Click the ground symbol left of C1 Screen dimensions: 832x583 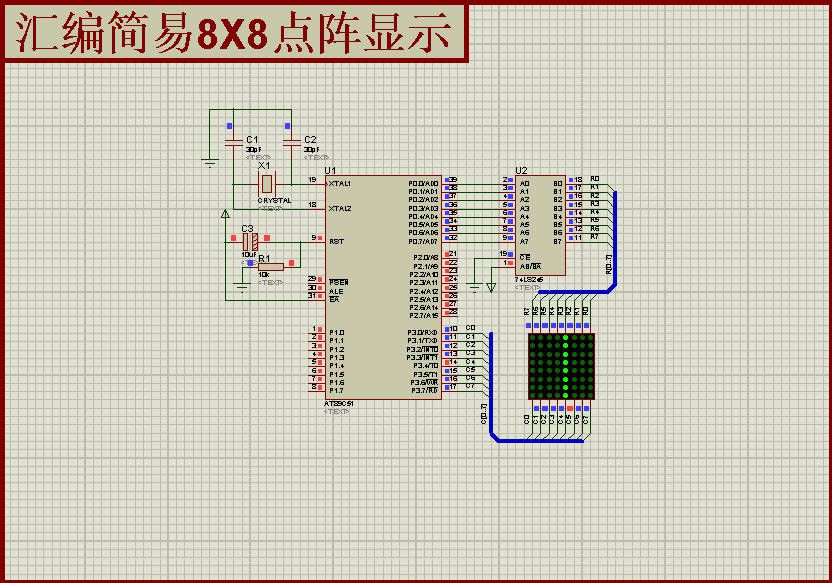[210, 162]
